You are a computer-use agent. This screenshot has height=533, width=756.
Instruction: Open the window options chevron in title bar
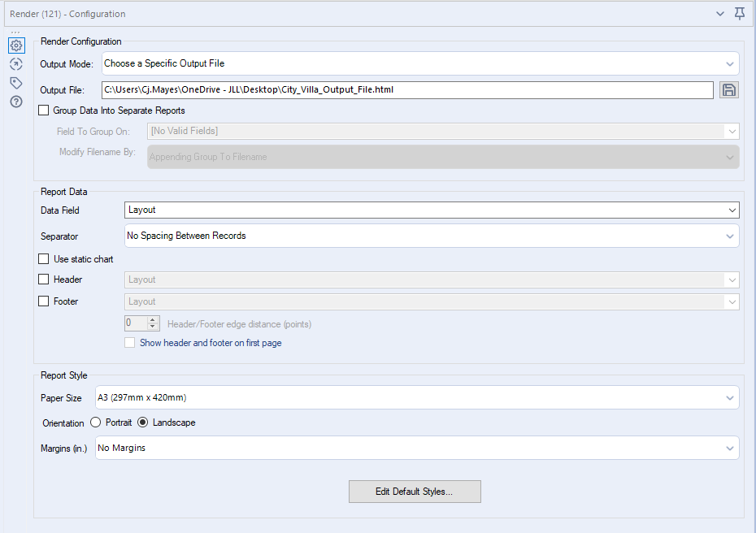(x=719, y=14)
